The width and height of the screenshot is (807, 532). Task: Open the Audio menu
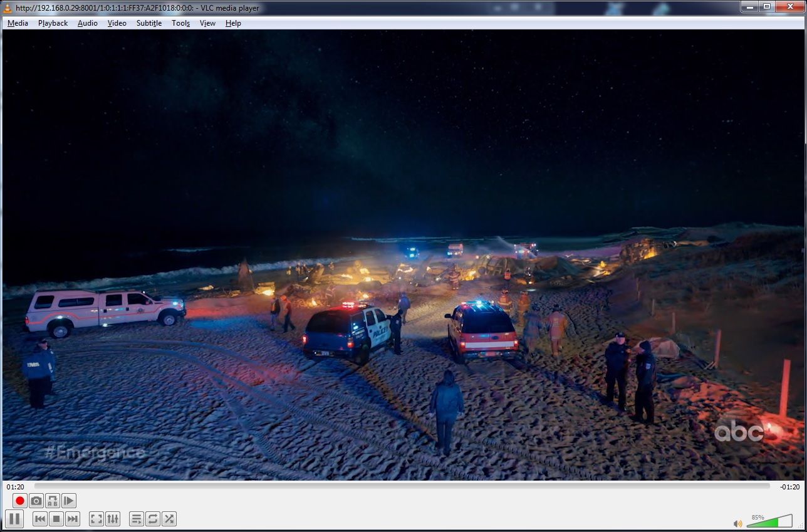tap(88, 23)
